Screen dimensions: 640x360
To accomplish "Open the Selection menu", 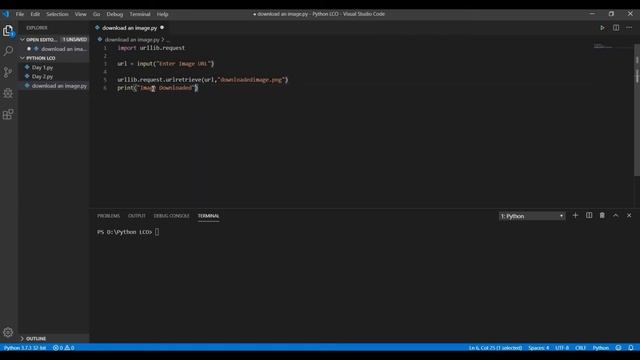I will pyautogui.click(x=57, y=14).
